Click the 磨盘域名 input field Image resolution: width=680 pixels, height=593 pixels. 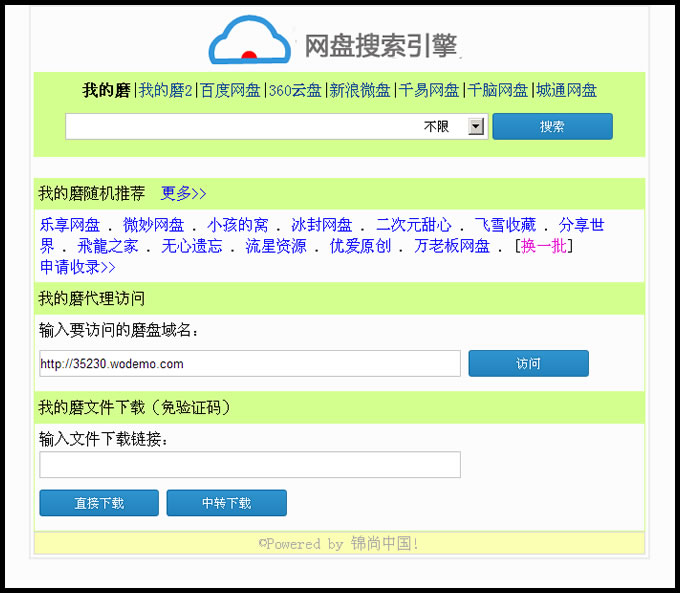[x=249, y=364]
